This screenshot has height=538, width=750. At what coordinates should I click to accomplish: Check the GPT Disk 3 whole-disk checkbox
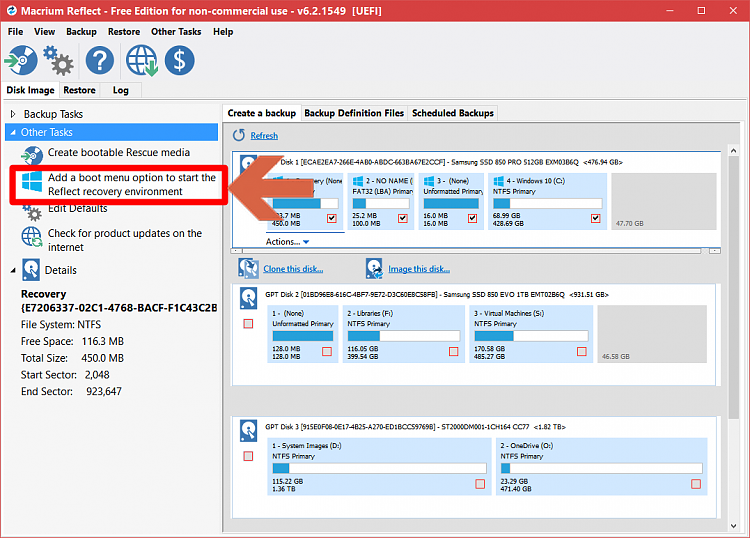click(x=248, y=456)
